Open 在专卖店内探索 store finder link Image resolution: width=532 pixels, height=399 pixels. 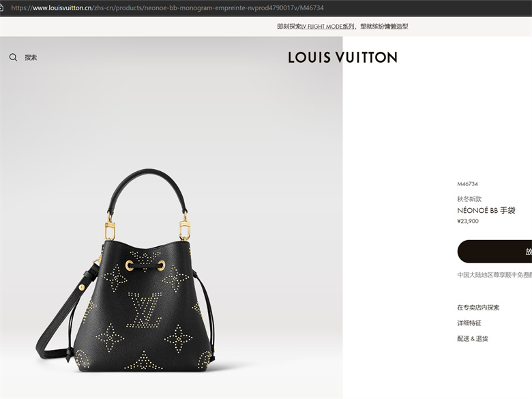pyautogui.click(x=478, y=308)
